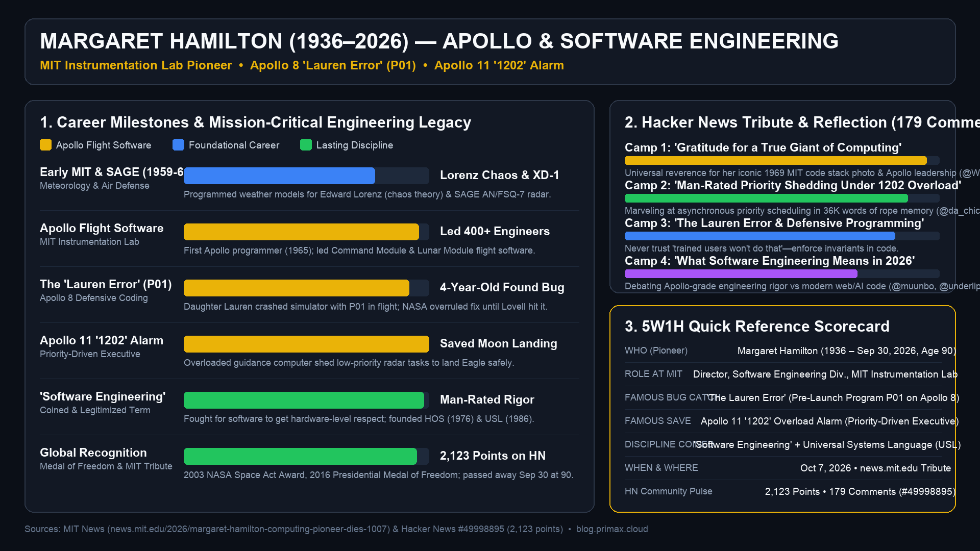Click 'Camp 3: The Lauren Error' title
The image size is (980, 551).
[774, 223]
